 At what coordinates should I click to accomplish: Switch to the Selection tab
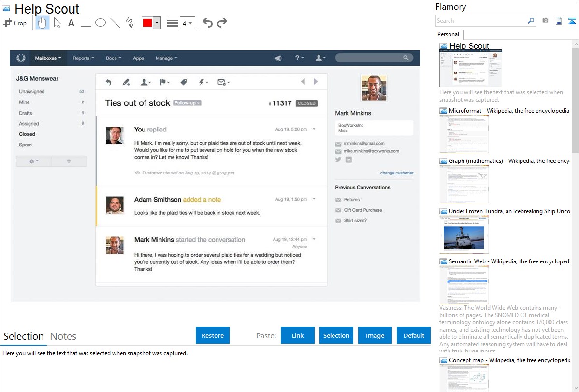(24, 336)
